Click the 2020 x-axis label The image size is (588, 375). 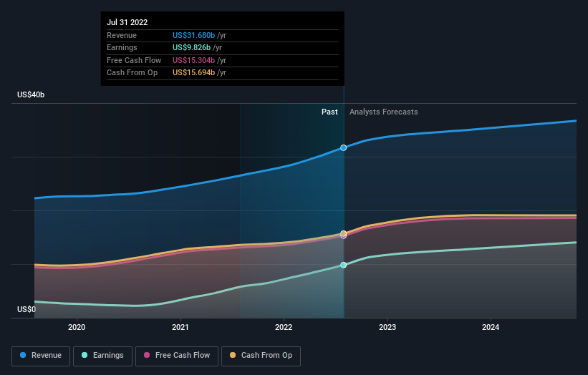click(77, 328)
